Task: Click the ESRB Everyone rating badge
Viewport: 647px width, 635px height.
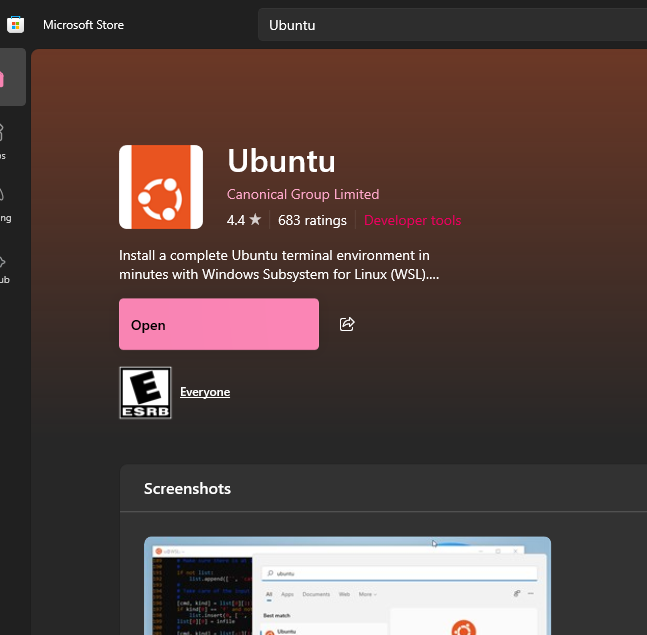Action: (x=145, y=392)
